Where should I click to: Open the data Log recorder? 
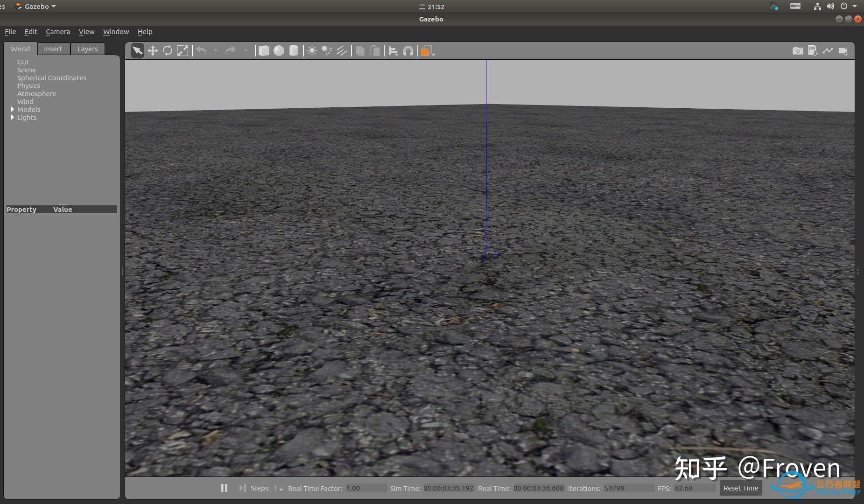813,51
